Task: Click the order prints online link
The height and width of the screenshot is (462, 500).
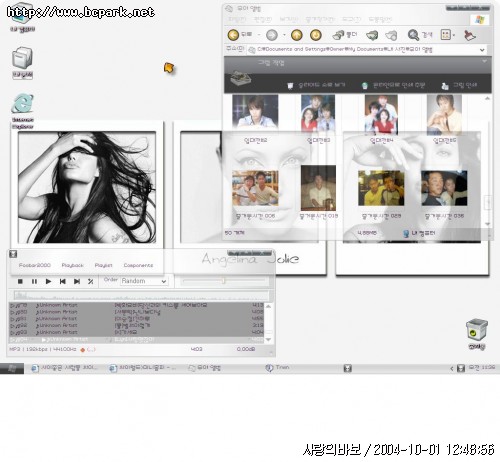Action: click(393, 85)
